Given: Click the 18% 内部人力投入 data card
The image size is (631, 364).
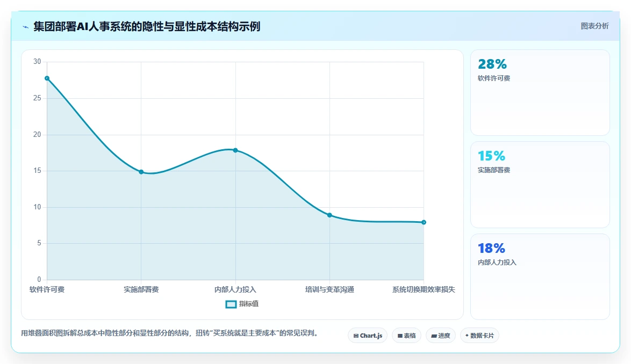Looking at the screenshot, I should (540, 277).
